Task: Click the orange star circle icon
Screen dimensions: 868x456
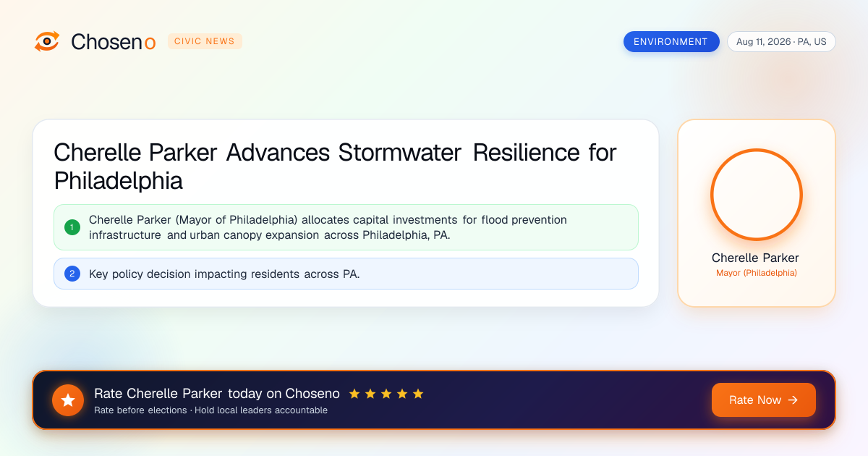Action: (68, 400)
